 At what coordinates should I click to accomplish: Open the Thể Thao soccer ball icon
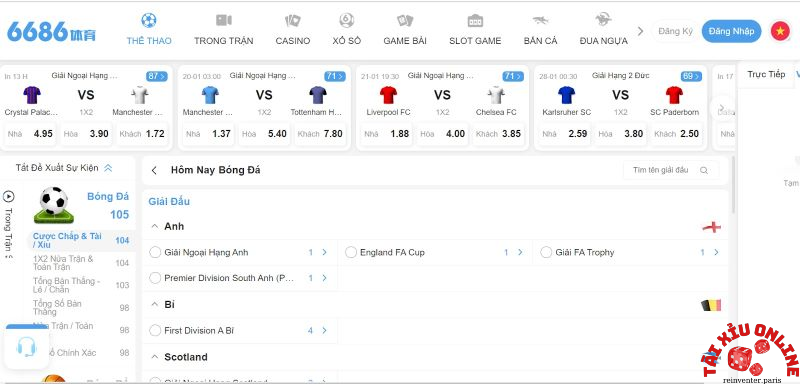148,20
